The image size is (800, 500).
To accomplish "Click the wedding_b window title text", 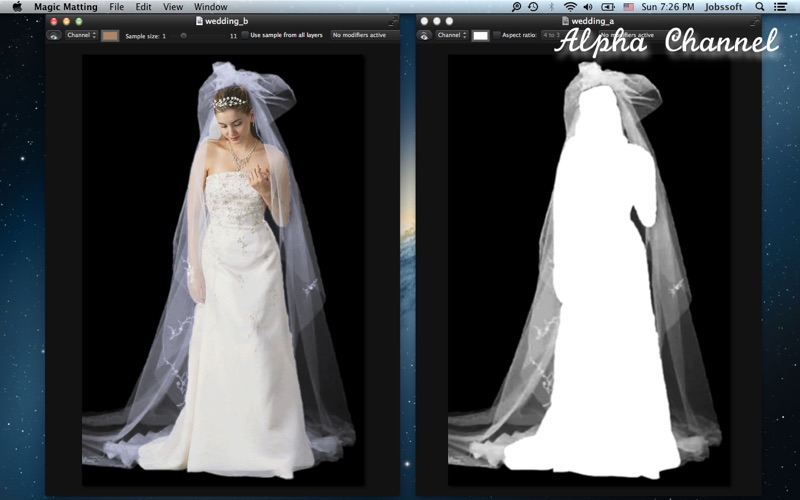I will [227, 21].
